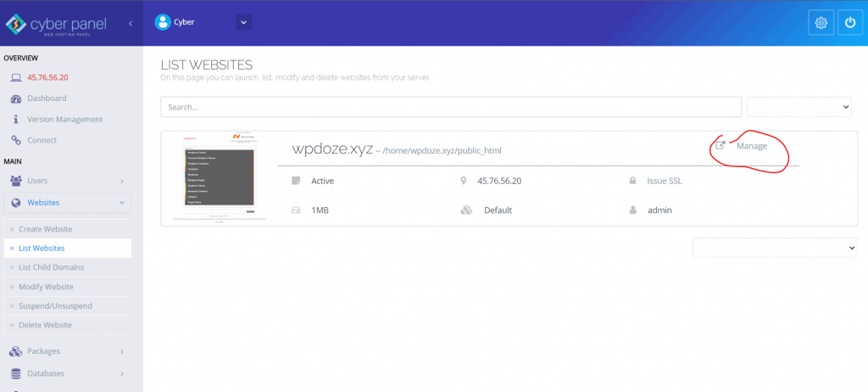Click the admin owner label

pyautogui.click(x=659, y=210)
